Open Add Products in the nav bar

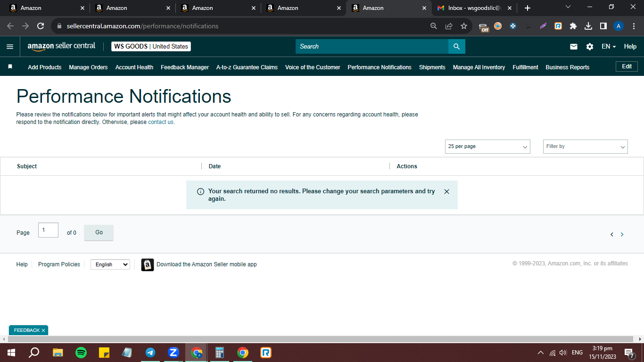(45, 67)
